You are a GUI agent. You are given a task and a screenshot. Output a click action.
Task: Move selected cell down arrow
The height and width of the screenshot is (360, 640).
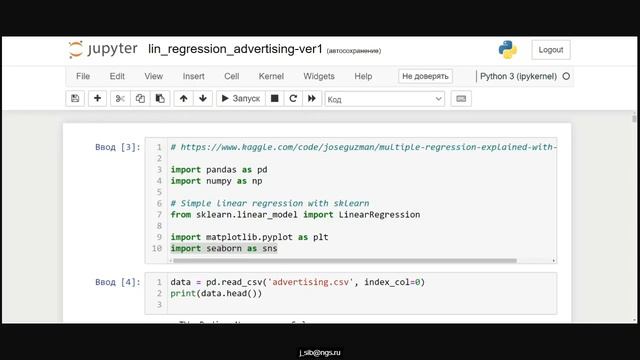click(203, 98)
